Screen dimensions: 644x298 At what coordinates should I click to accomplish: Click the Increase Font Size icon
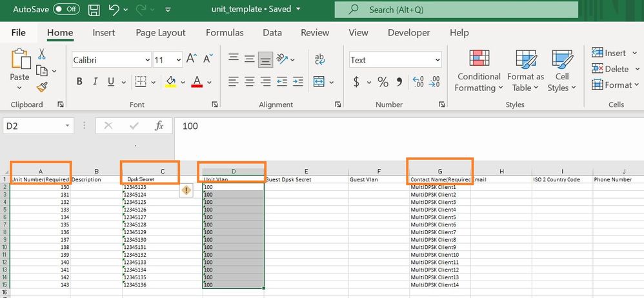click(x=192, y=59)
